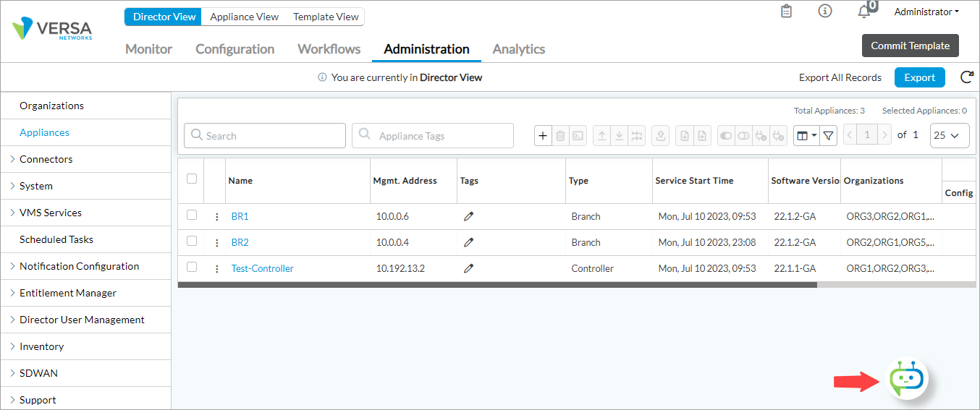This screenshot has height=410, width=980.
Task: Open the 25 rows-per-page dropdown
Action: tap(949, 135)
